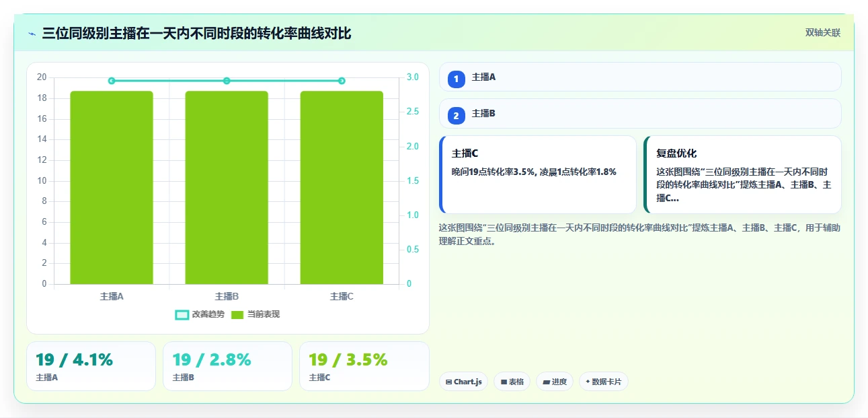Image resolution: width=868 pixels, height=418 pixels.
Task: Toggle the 当前表现 legend entry
Action: tap(255, 314)
